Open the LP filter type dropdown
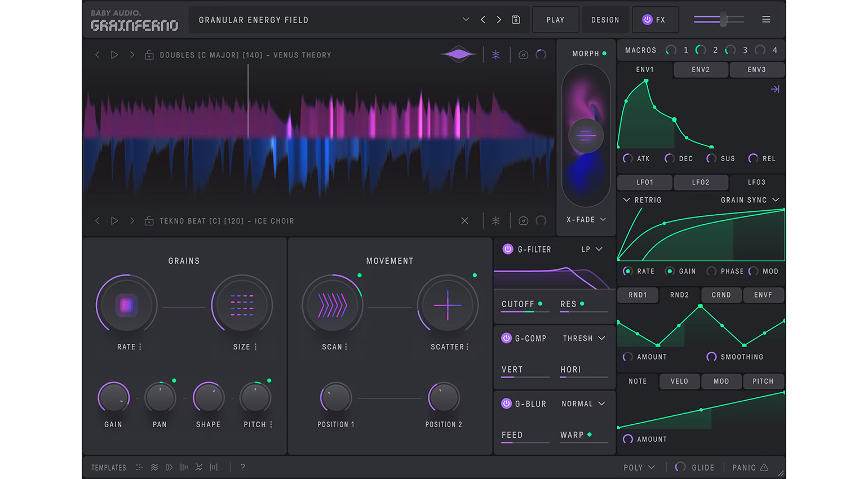 (590, 249)
